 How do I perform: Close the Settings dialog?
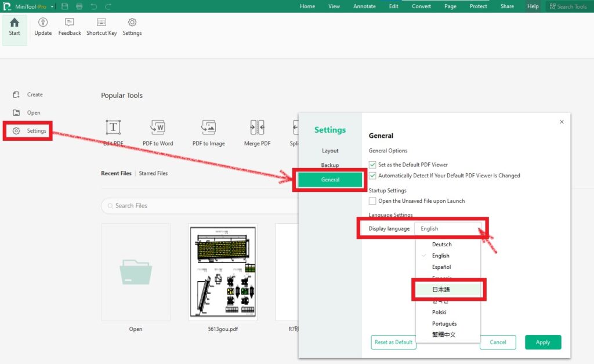tap(562, 122)
